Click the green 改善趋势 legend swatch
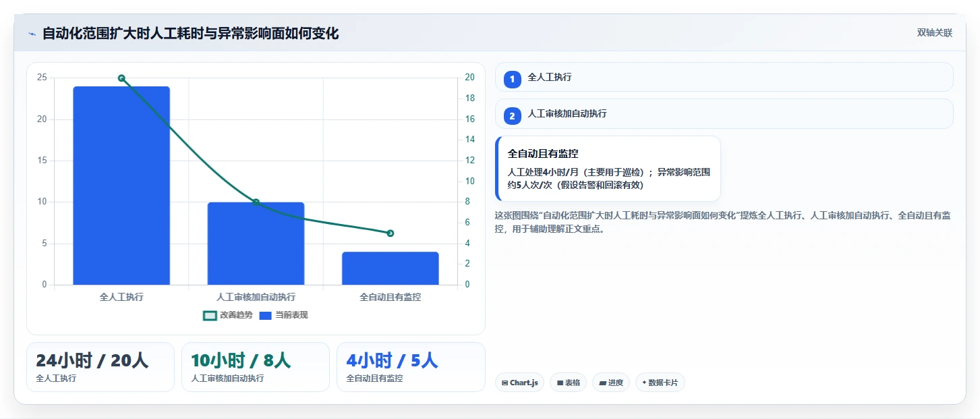The height and width of the screenshot is (419, 980). [210, 315]
